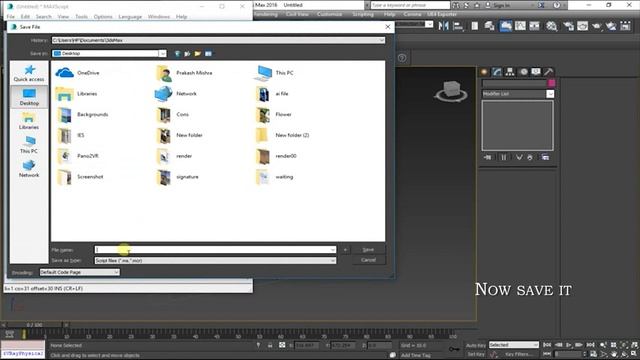Click the plus button beside File name
Screen dimensions: 640x360
[x=345, y=249]
